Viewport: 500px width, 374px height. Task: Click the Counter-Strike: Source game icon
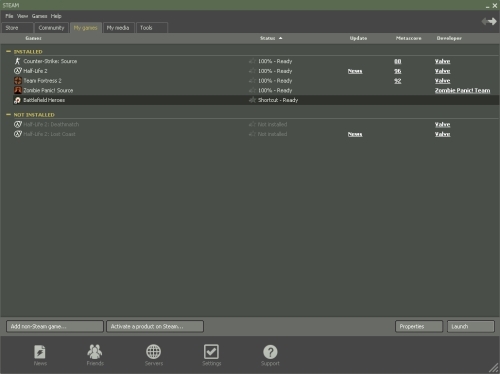point(18,61)
